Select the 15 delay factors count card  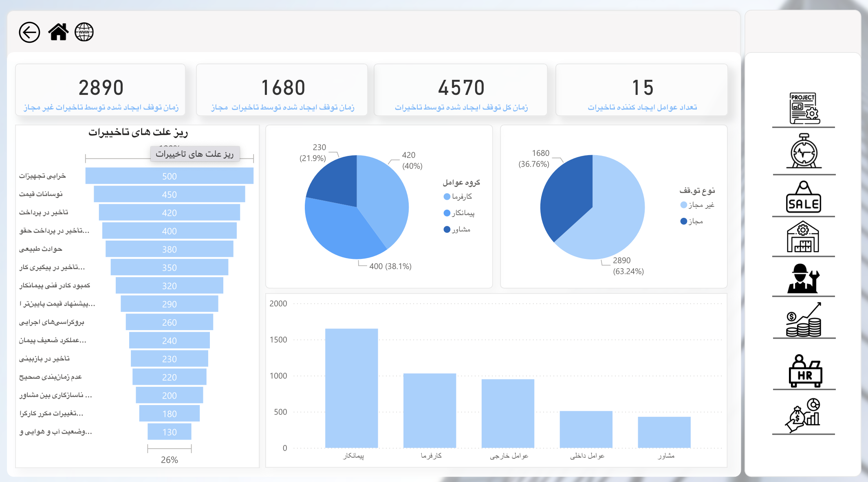click(642, 90)
